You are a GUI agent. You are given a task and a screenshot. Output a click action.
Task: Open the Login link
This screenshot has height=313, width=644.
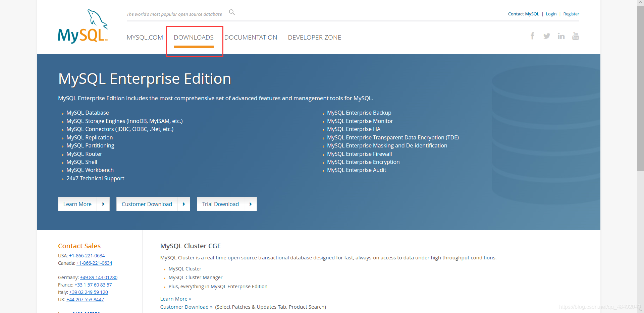(551, 14)
